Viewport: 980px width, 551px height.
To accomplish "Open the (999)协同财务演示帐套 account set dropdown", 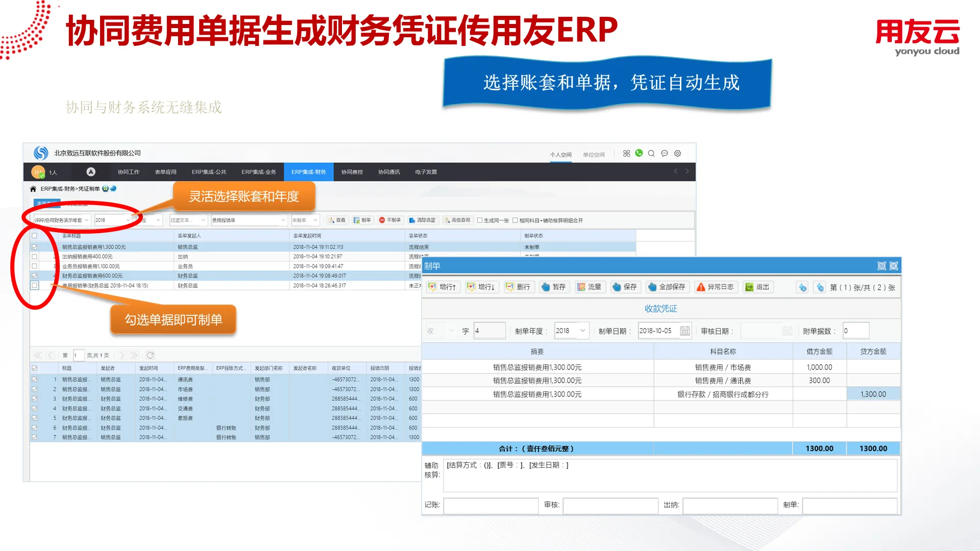I will click(62, 220).
